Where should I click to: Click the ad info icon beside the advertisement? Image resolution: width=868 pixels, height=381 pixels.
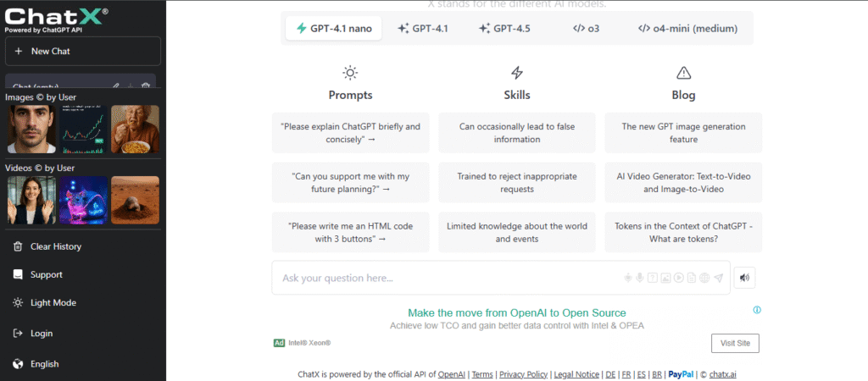pyautogui.click(x=757, y=310)
